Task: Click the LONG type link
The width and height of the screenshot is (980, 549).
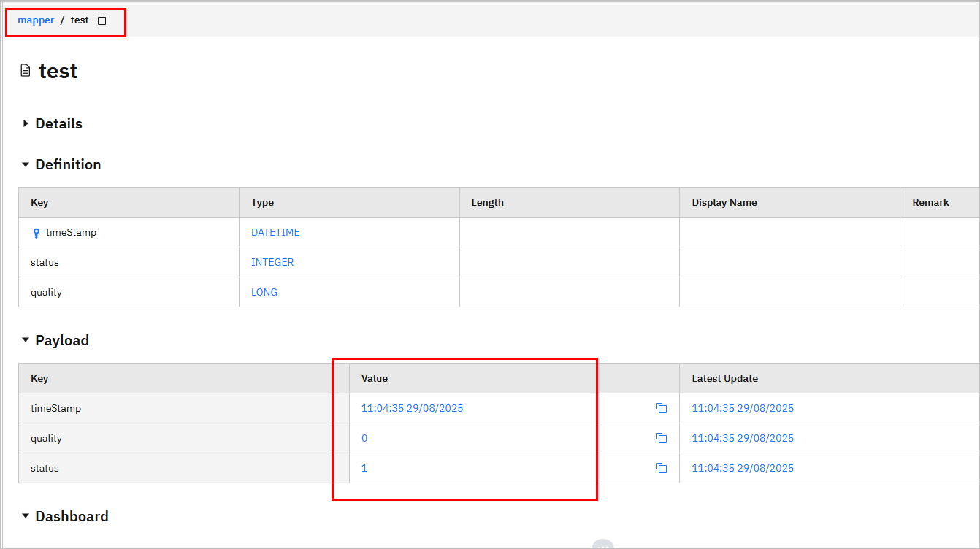Action: [264, 293]
